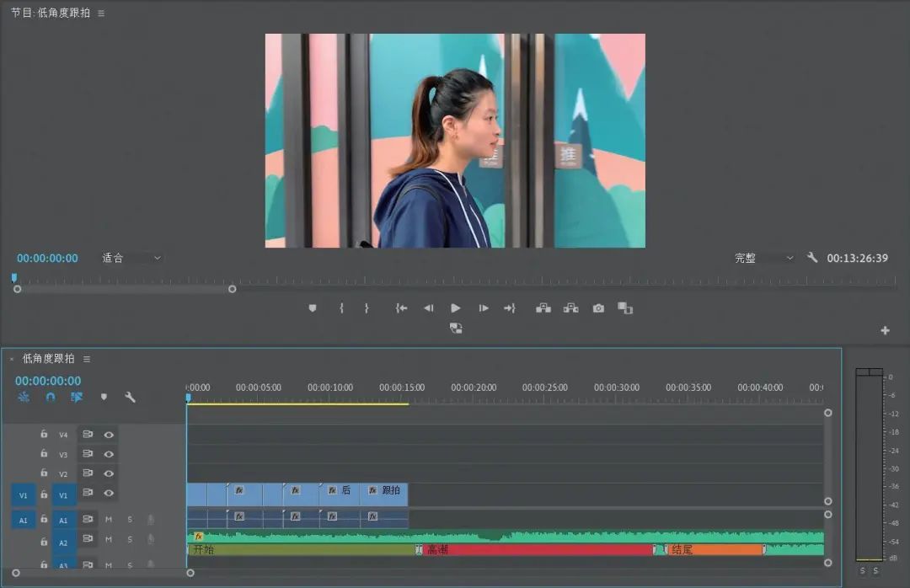This screenshot has width=910, height=588.
Task: Click the Lift button icon
Action: coord(543,308)
